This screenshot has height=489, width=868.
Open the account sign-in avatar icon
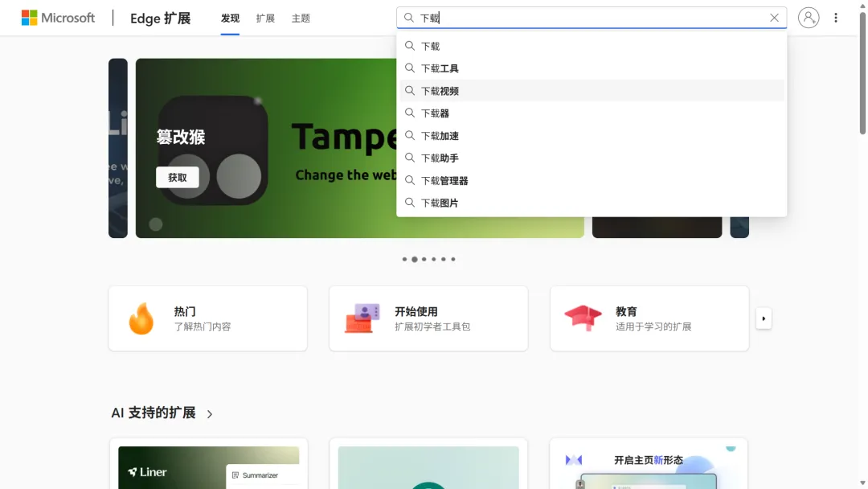809,18
